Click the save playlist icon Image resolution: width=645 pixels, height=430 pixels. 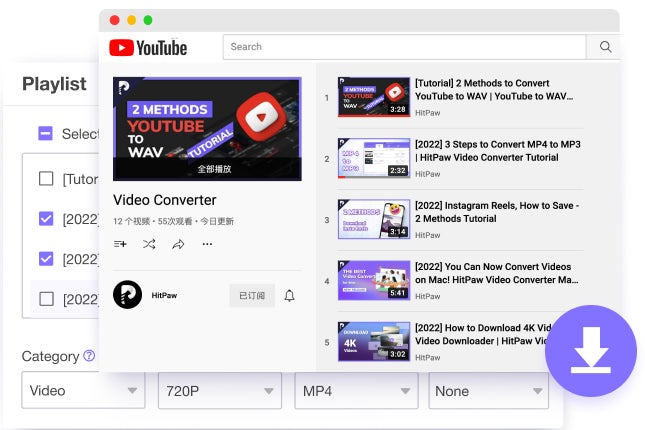tap(120, 244)
